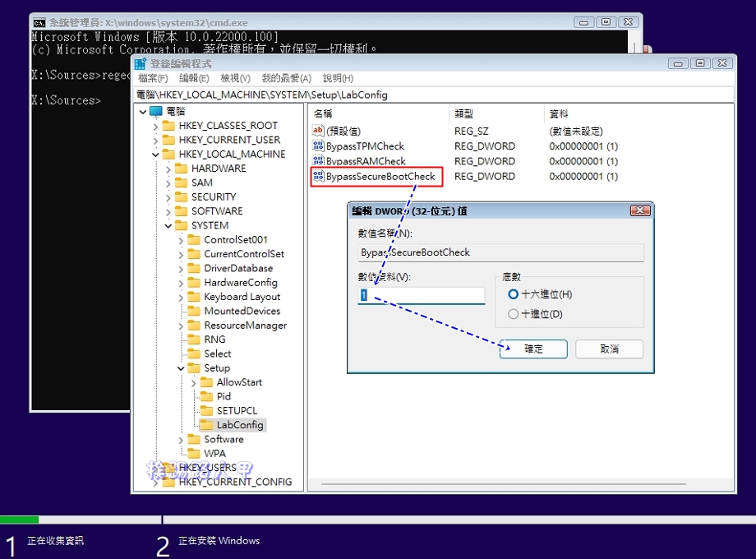
Task: Expand the CurrentControlSet key
Action: [181, 254]
